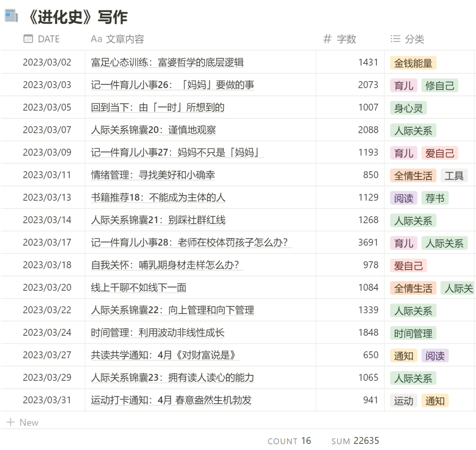Click the date cell 2023/03/11

tap(47, 175)
